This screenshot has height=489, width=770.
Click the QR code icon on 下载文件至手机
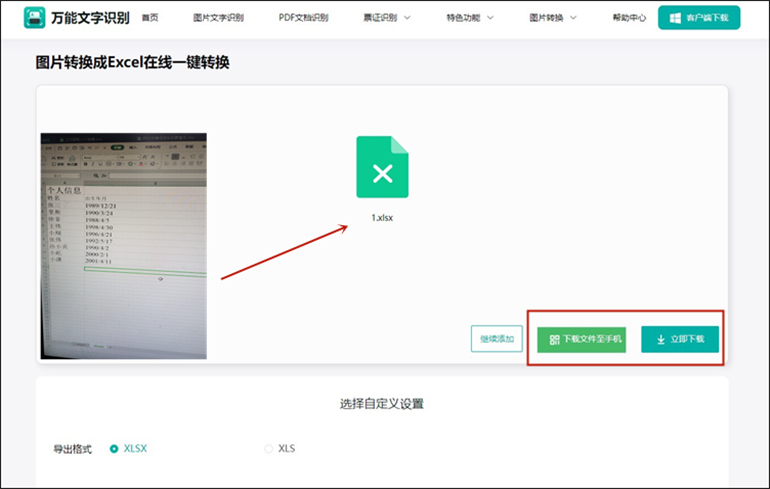tap(554, 340)
